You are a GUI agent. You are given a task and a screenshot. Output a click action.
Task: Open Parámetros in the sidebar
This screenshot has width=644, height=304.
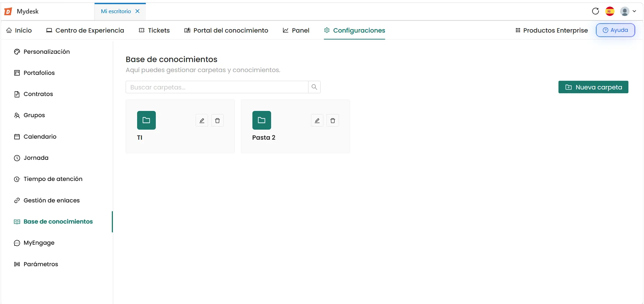click(36, 264)
